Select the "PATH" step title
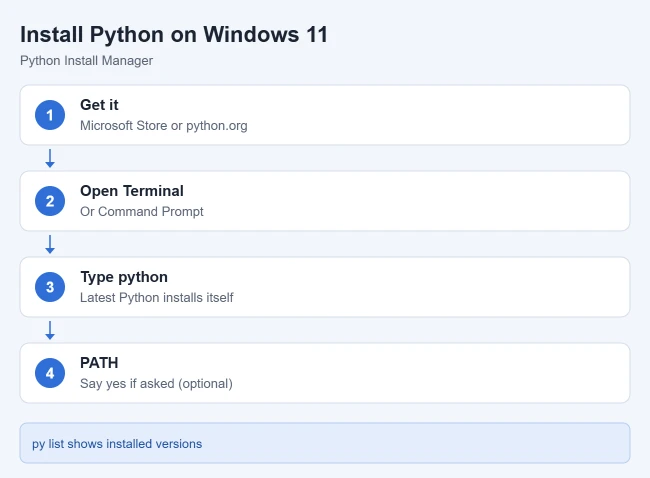The width and height of the screenshot is (650, 478). 99,363
